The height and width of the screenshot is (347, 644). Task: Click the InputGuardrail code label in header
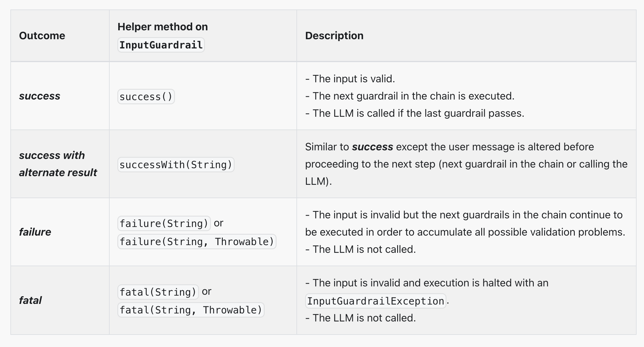click(161, 45)
